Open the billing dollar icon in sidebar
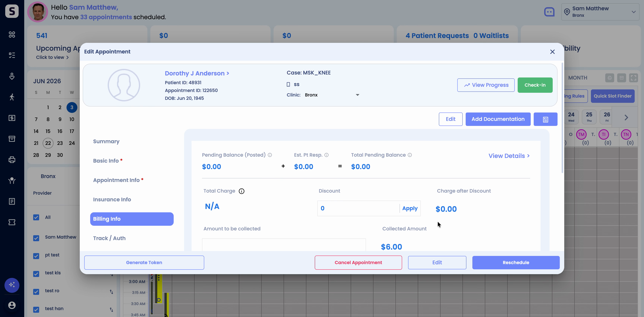This screenshot has height=317, width=644. [12, 118]
